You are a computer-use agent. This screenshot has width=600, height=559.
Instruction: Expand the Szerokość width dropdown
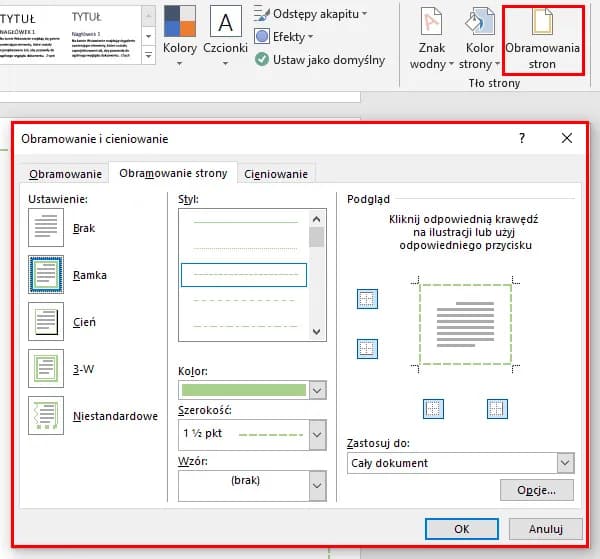318,435
